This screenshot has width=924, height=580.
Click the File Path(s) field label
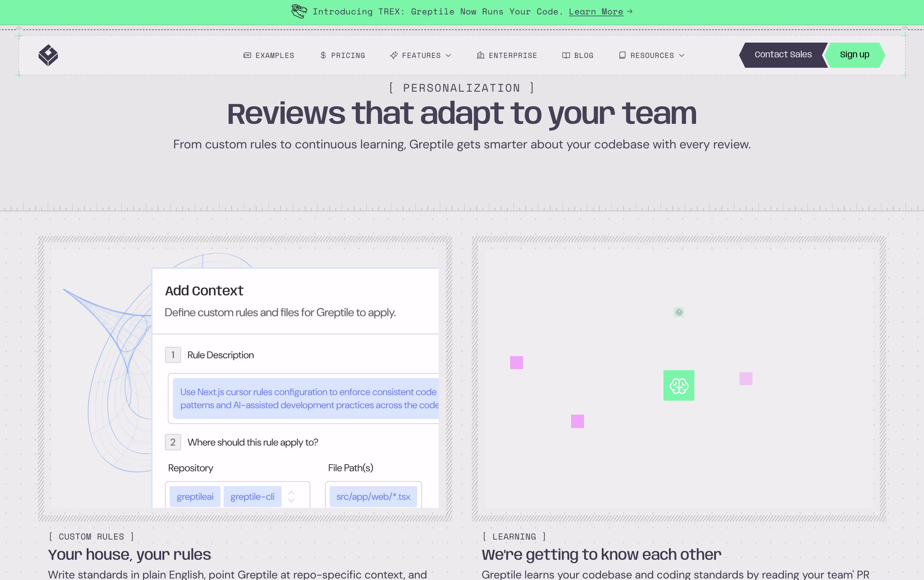[351, 468]
